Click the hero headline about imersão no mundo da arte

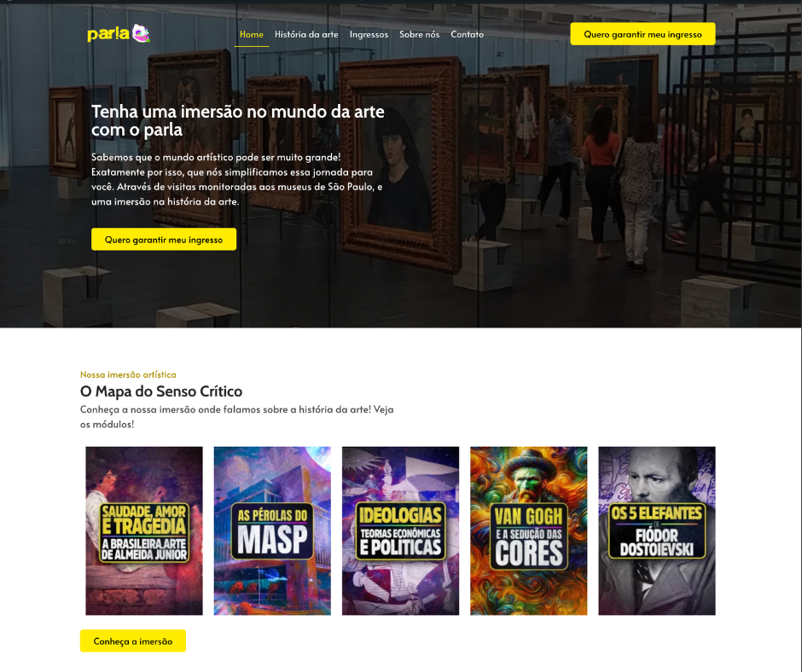(238, 121)
